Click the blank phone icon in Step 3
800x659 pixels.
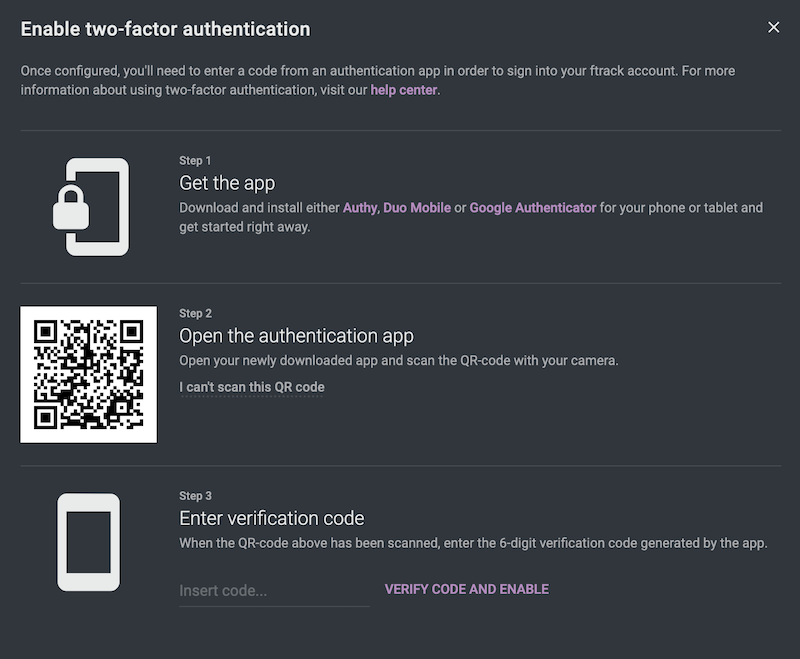pyautogui.click(x=89, y=542)
